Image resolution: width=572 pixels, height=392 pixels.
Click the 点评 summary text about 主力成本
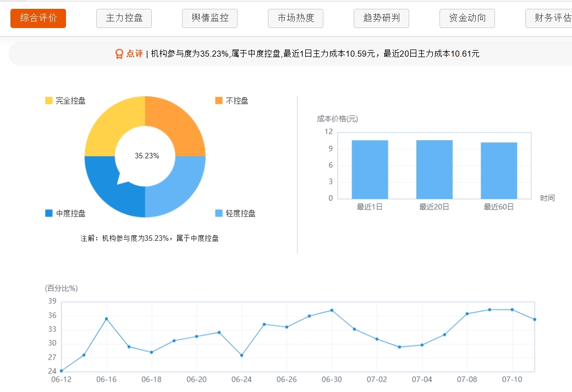pyautogui.click(x=315, y=54)
